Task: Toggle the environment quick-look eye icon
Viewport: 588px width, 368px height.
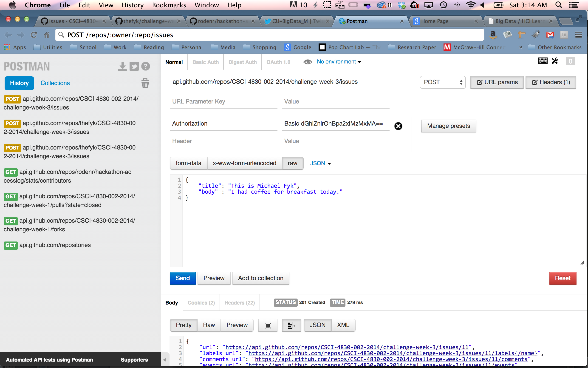Action: point(307,62)
